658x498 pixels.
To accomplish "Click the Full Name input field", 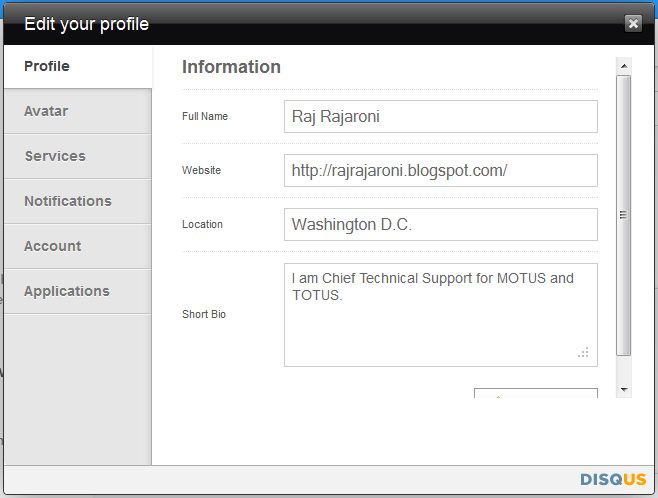I will click(x=441, y=116).
